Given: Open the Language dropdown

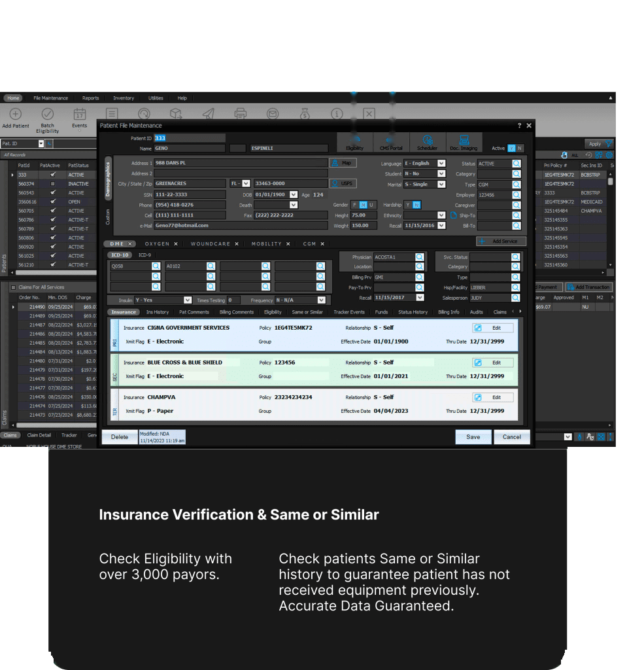Looking at the screenshot, I should pyautogui.click(x=441, y=163).
